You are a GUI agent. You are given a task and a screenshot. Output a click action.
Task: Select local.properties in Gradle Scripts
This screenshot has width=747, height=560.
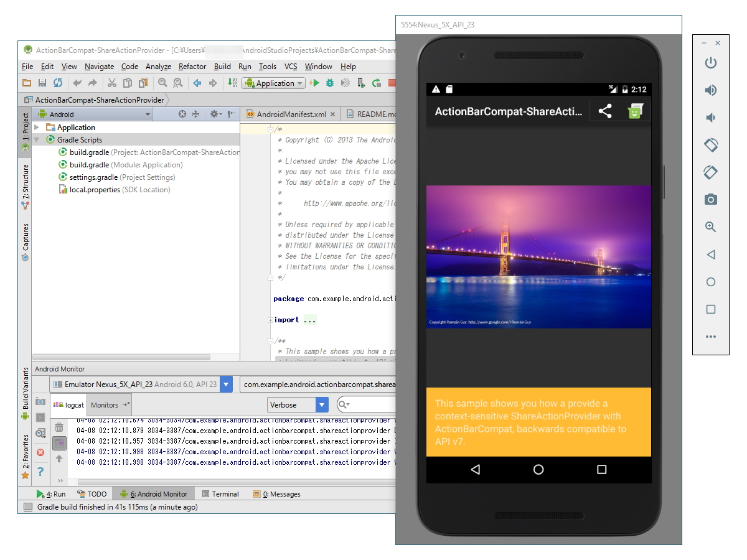click(114, 190)
